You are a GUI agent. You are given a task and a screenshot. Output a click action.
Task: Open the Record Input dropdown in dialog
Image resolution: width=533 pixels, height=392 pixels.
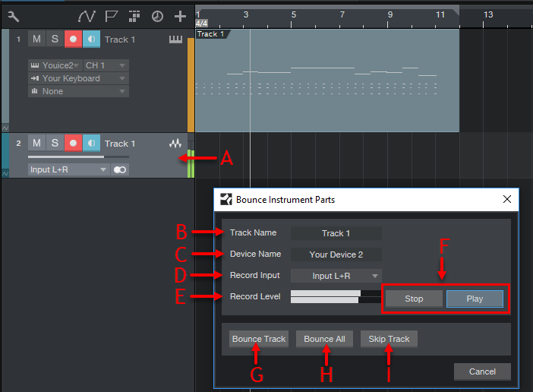(336, 276)
